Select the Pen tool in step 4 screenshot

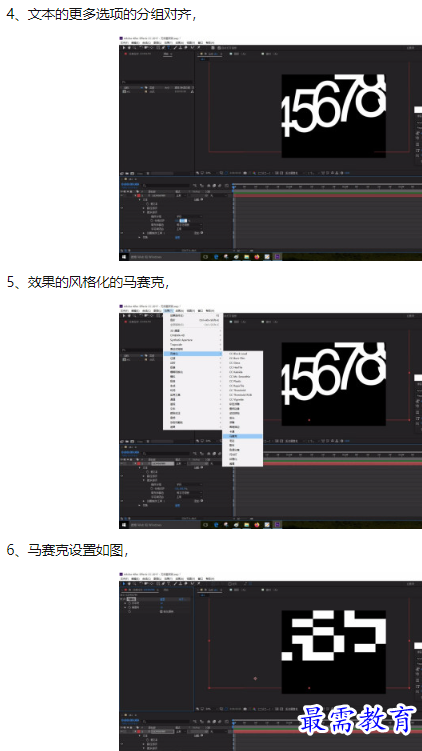(163, 47)
